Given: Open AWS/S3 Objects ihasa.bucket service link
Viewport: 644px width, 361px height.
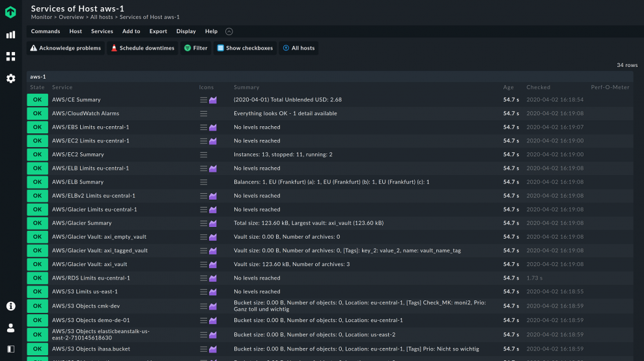Looking at the screenshot, I should click(x=91, y=349).
